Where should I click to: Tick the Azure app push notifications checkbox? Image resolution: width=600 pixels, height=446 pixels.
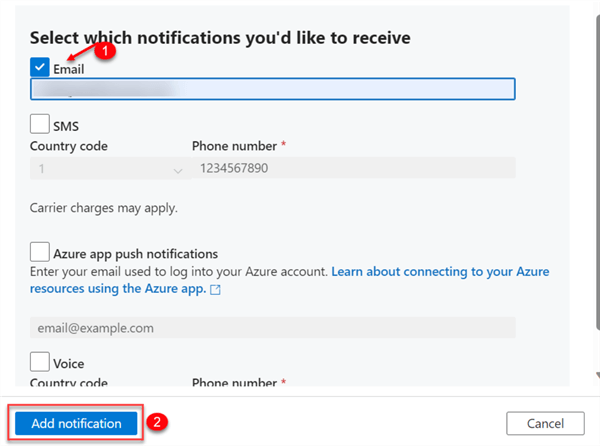click(40, 251)
